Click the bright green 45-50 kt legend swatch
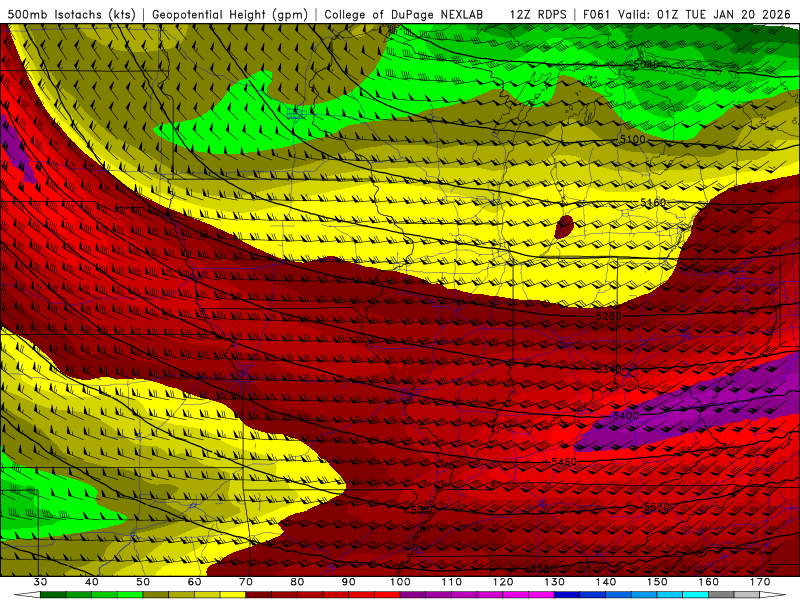 pos(131,595)
